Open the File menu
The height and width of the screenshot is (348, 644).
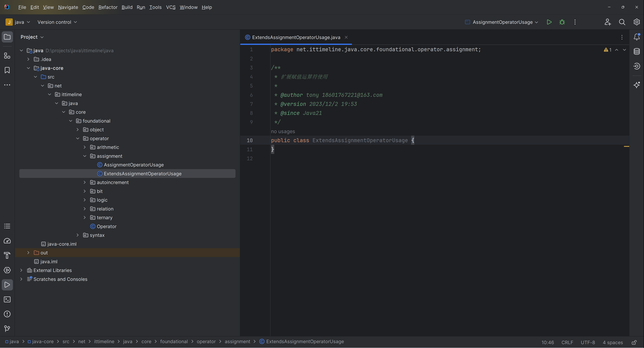(x=22, y=7)
